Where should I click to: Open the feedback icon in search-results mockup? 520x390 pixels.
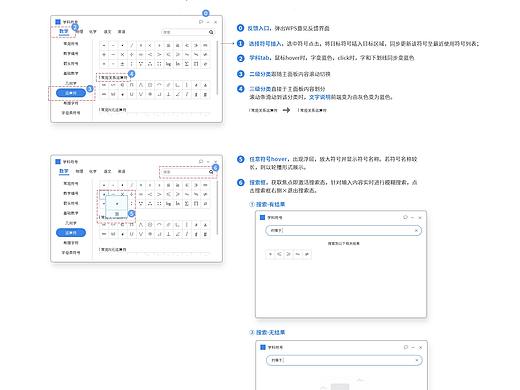tap(405, 217)
